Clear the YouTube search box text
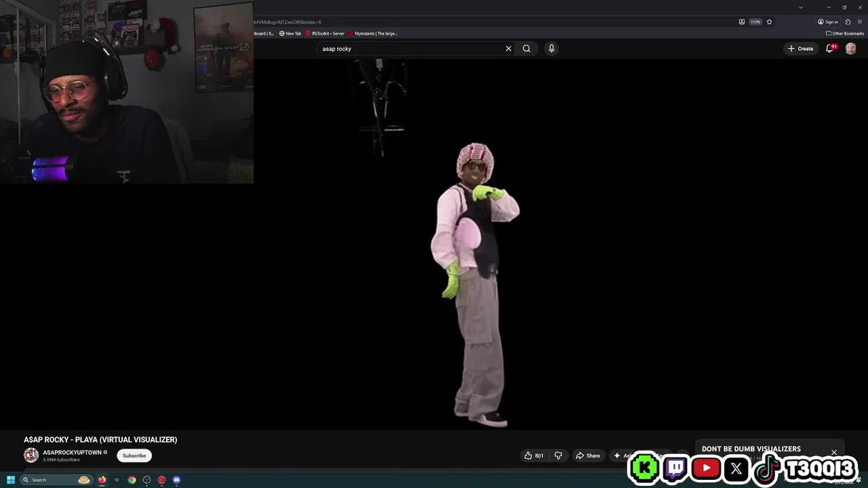This screenshot has height=488, width=868. click(x=509, y=49)
